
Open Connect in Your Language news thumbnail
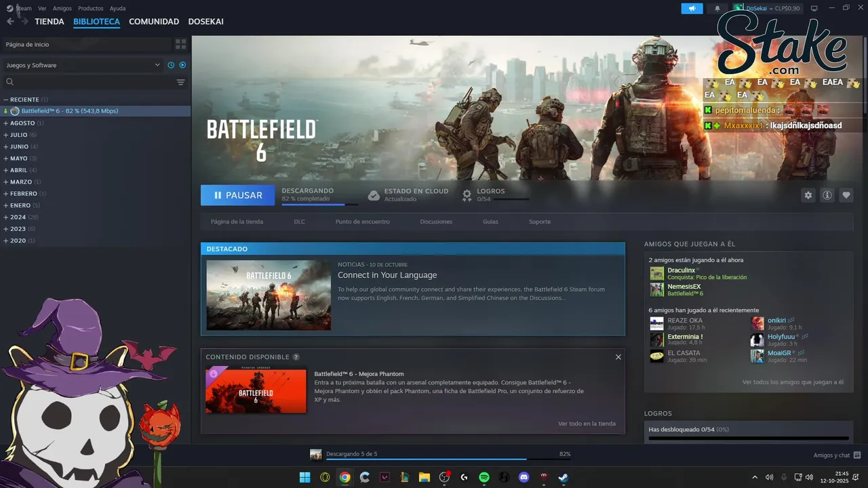coord(269,295)
